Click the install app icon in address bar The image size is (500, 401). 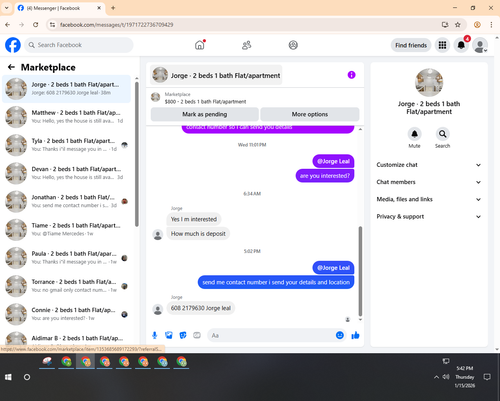445,25
